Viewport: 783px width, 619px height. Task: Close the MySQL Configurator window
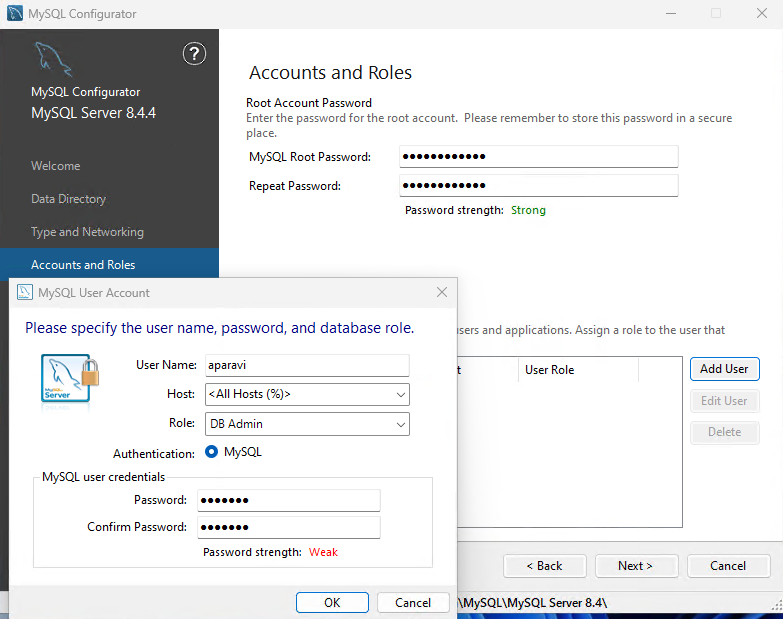[762, 13]
